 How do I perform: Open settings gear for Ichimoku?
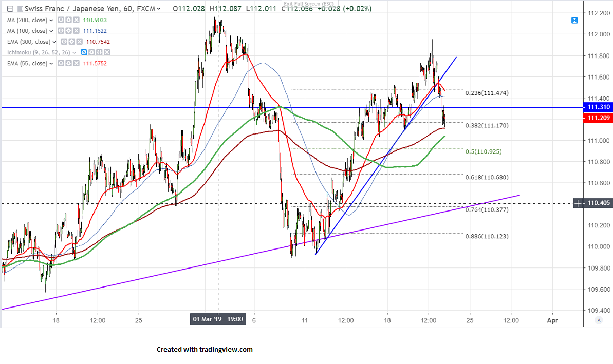[91, 52]
